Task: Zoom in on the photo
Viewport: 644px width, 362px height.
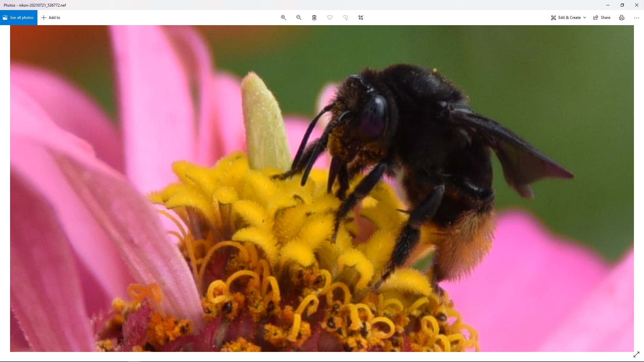Action: (x=283, y=18)
